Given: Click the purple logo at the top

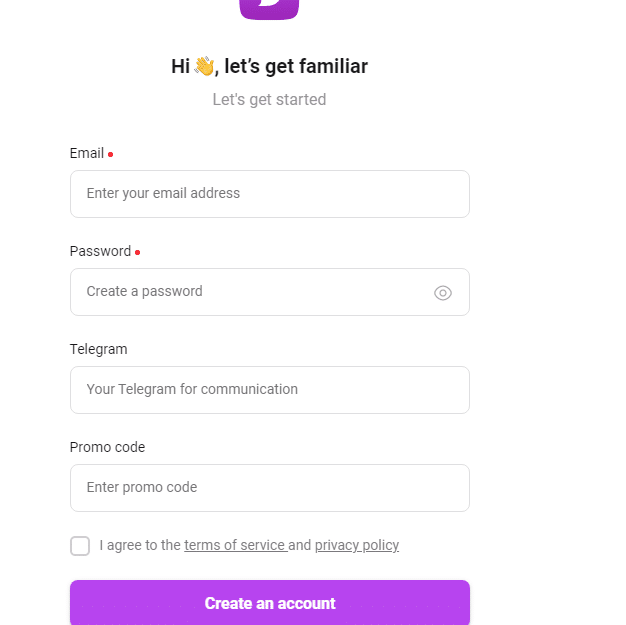Looking at the screenshot, I should 269,9.
